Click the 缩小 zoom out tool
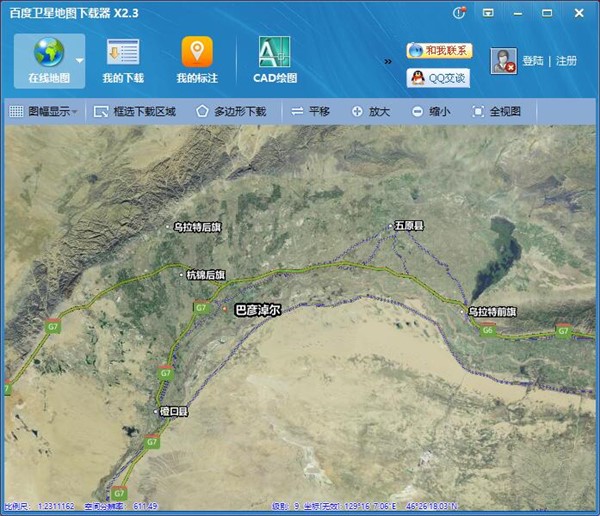Screen dimensions: 600x516 pyautogui.click(x=431, y=112)
